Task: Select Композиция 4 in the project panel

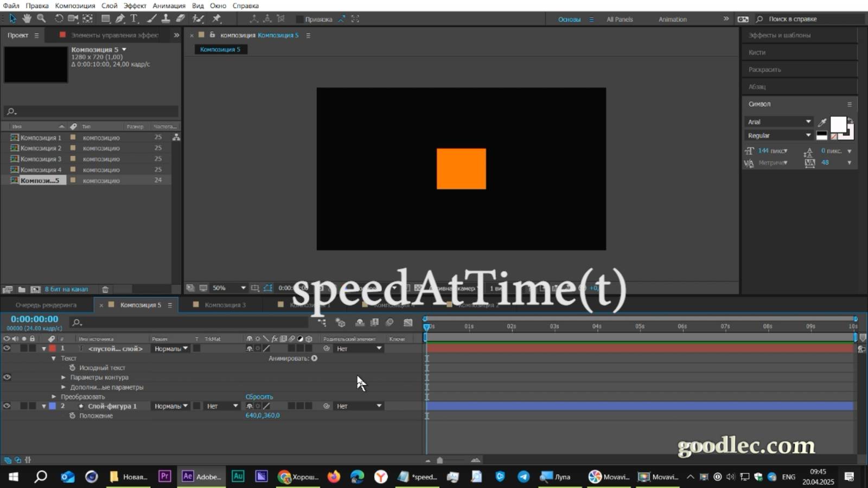Action: click(x=41, y=169)
